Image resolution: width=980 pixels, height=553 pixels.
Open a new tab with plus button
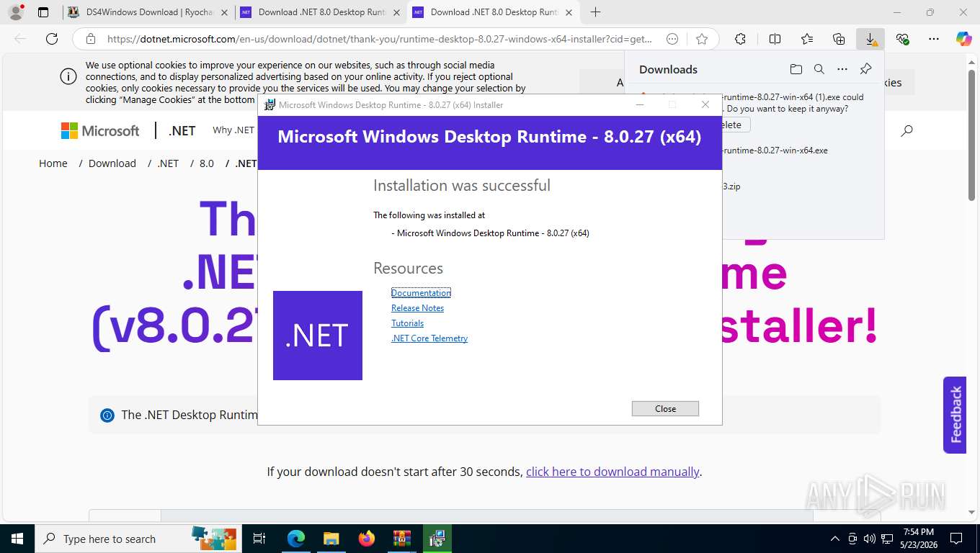[x=595, y=12]
